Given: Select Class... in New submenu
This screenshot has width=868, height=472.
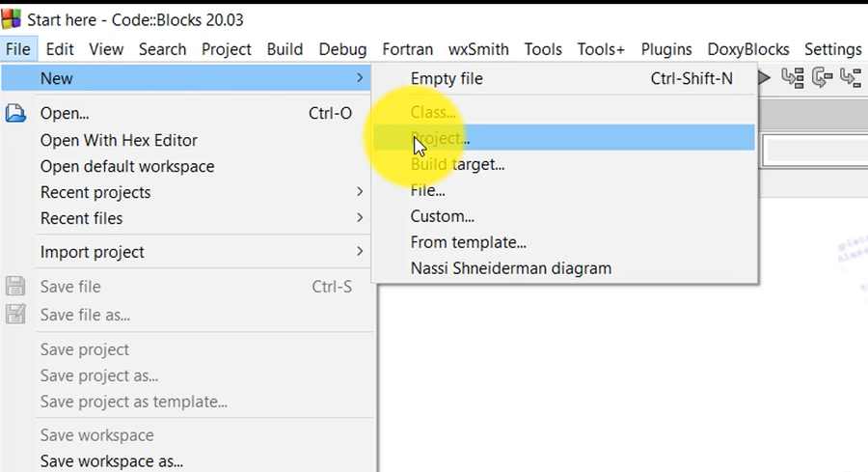Looking at the screenshot, I should pyautogui.click(x=564, y=112).
